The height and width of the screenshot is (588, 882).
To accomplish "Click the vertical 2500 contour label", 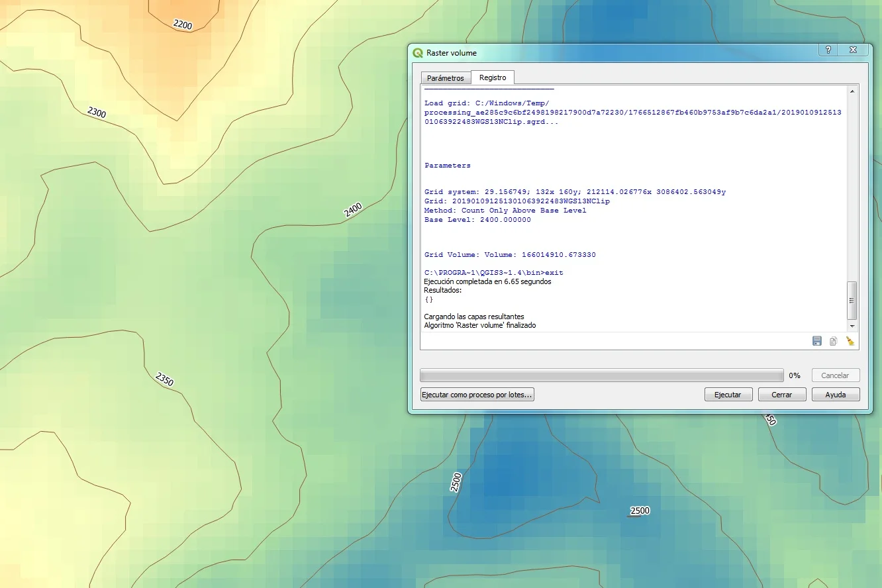I will [x=456, y=481].
